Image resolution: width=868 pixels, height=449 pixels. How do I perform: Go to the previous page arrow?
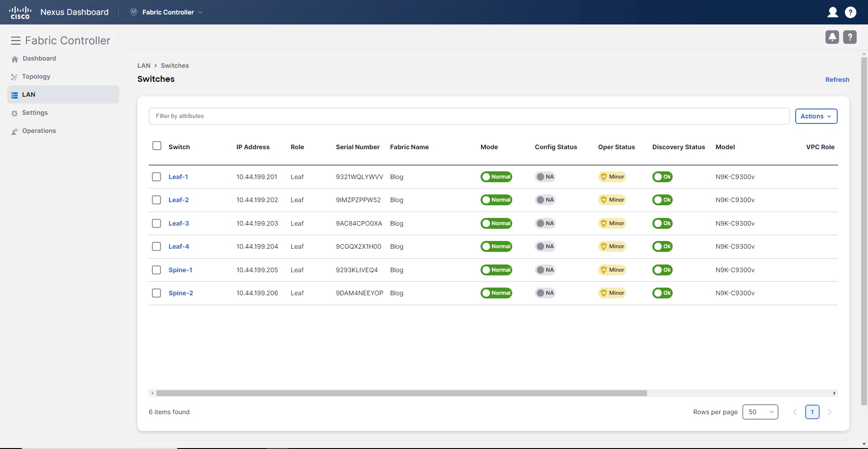click(x=795, y=412)
